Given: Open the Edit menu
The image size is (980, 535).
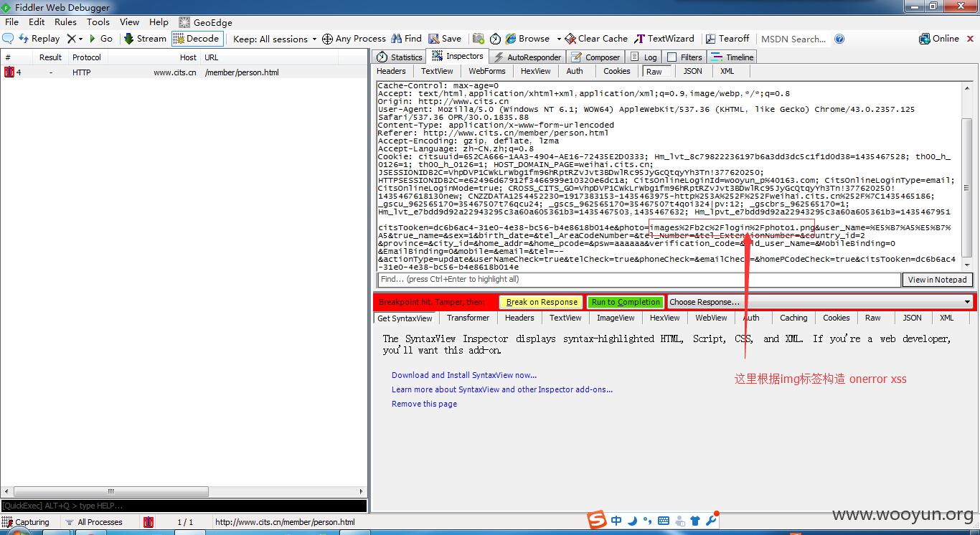Looking at the screenshot, I should (x=37, y=22).
